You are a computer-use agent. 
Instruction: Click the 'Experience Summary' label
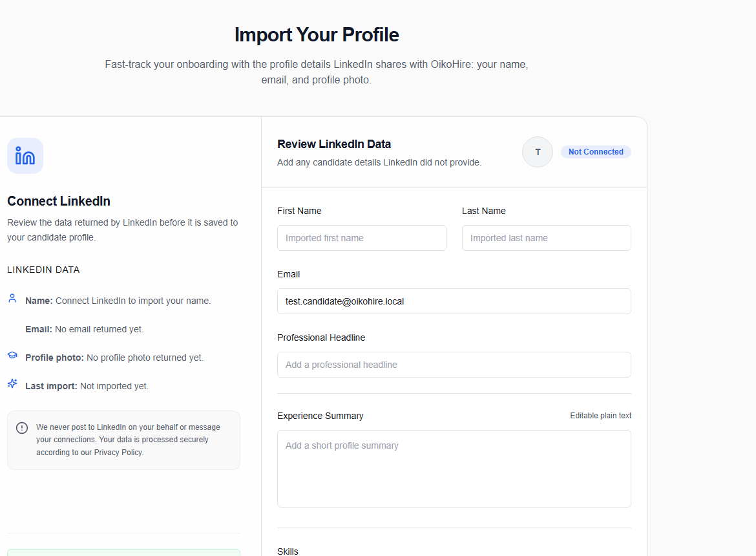[320, 416]
